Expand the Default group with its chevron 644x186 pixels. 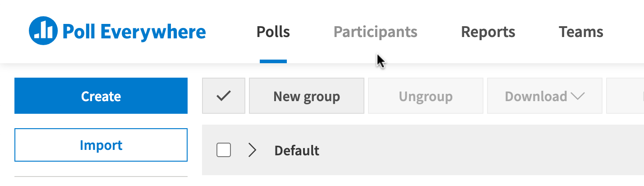coord(253,150)
